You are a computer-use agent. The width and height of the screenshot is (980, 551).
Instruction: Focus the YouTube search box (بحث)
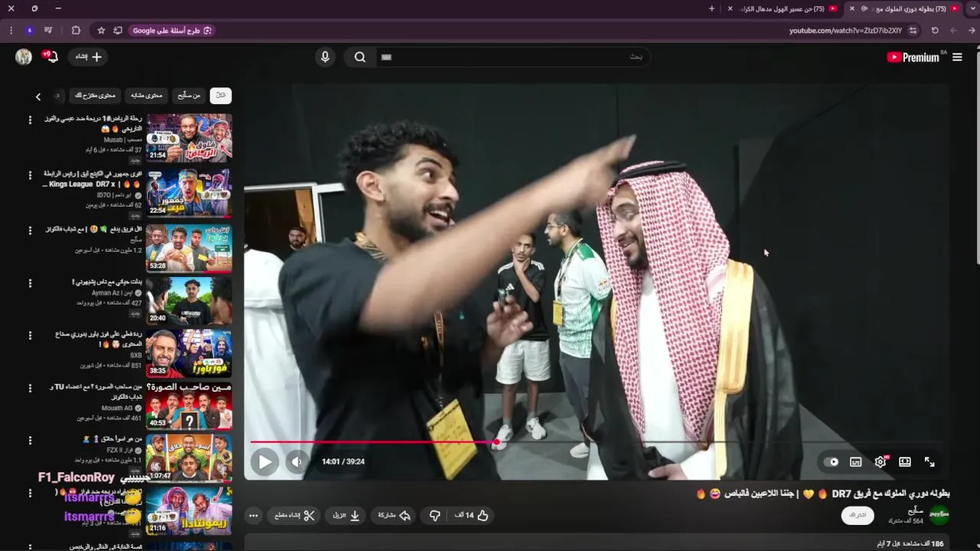tap(511, 57)
